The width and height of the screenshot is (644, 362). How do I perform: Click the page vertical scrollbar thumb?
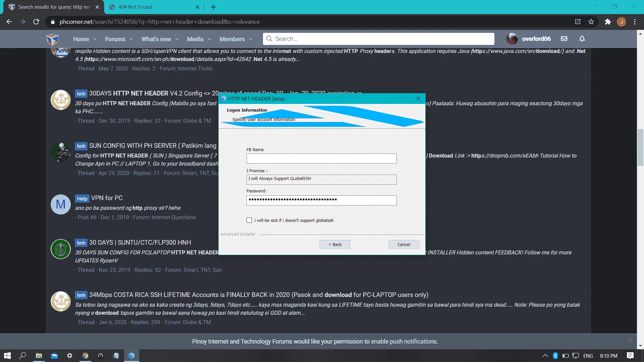point(640,147)
